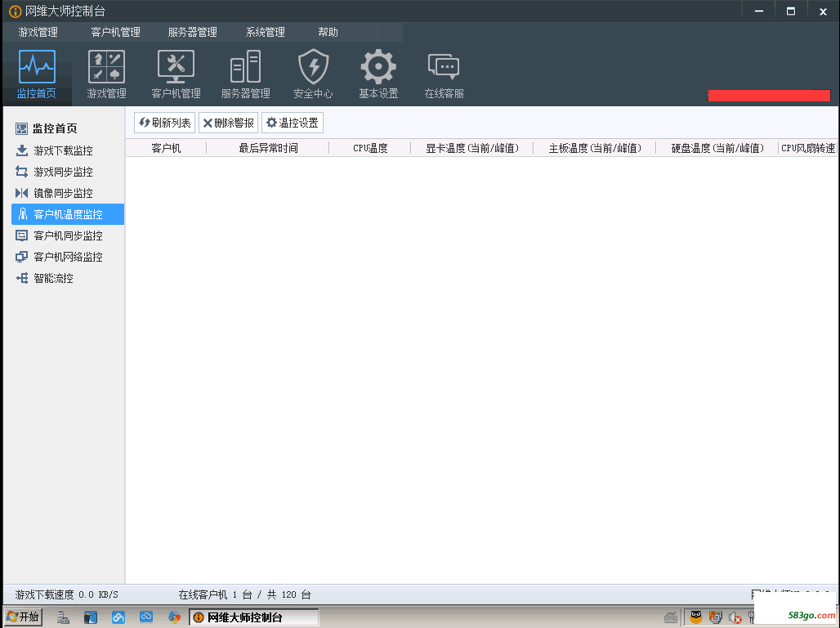Viewport: 840px width, 628px height.
Task: Open the 服务器管理 menu
Action: [192, 32]
